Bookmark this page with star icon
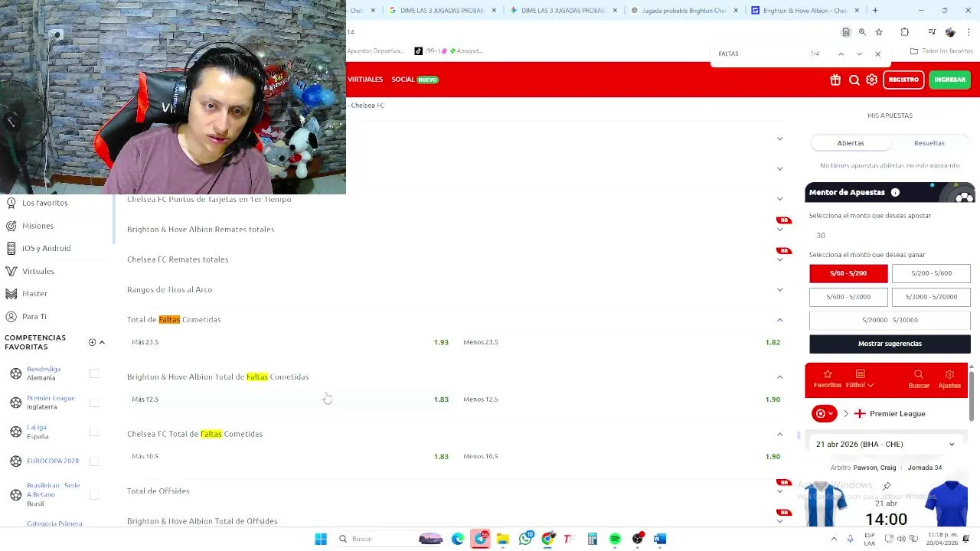Image resolution: width=980 pixels, height=551 pixels. pyautogui.click(x=879, y=32)
